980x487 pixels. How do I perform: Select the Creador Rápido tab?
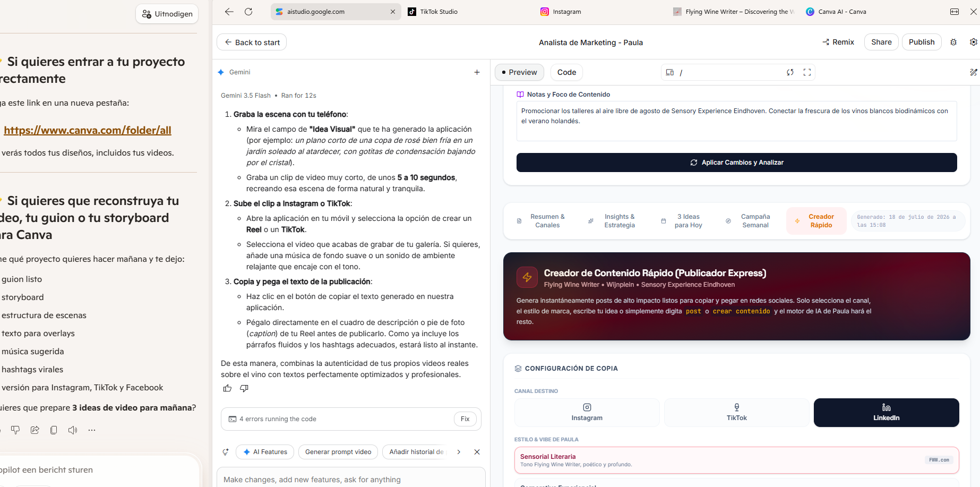(816, 221)
